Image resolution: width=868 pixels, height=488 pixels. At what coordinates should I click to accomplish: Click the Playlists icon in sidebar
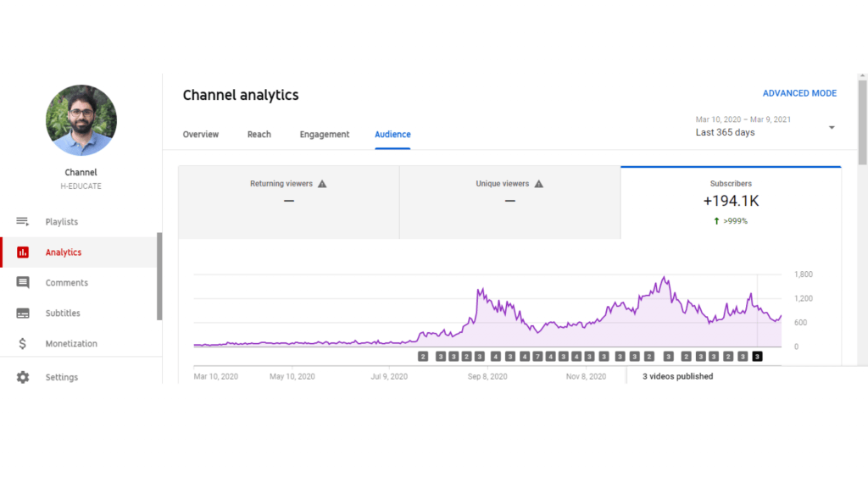click(23, 222)
